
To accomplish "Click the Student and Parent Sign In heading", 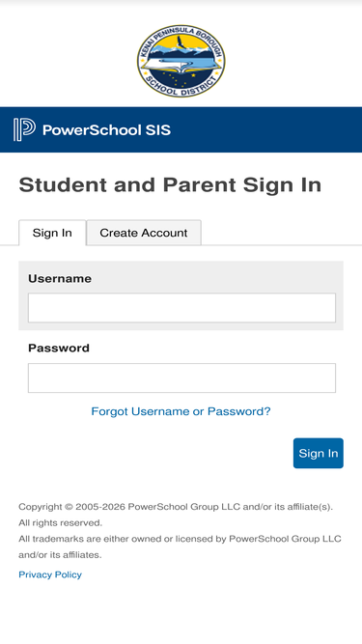I will 170,184.
